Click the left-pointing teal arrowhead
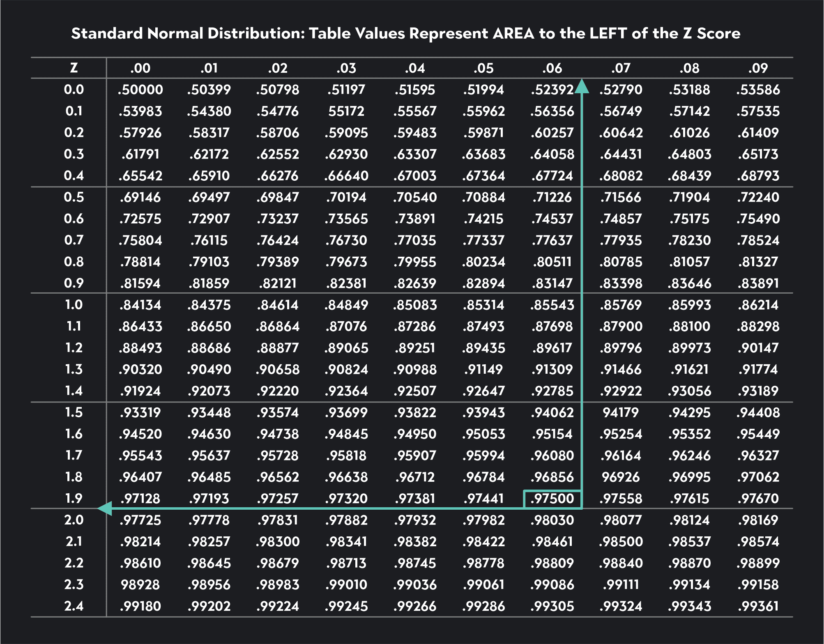 click(x=105, y=508)
